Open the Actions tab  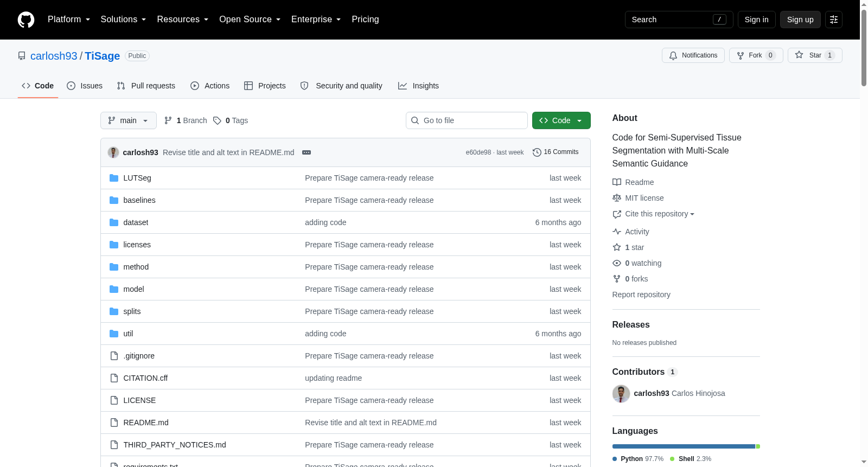pos(210,86)
